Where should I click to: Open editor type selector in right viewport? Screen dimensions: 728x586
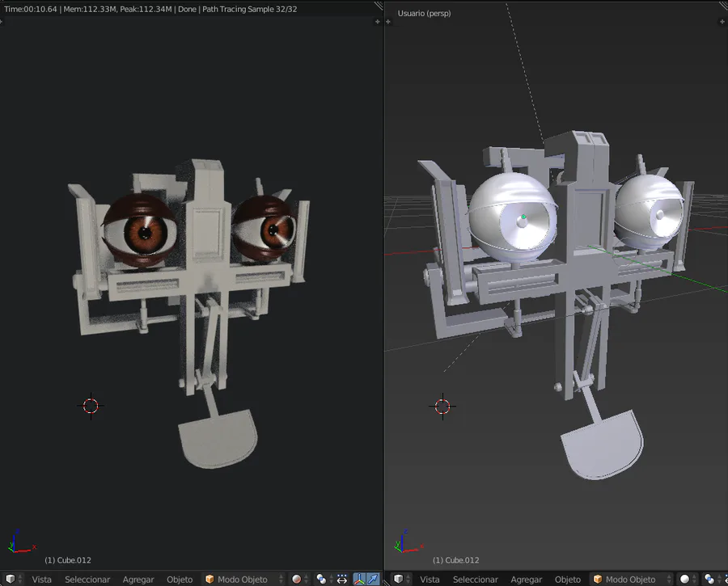click(x=401, y=579)
